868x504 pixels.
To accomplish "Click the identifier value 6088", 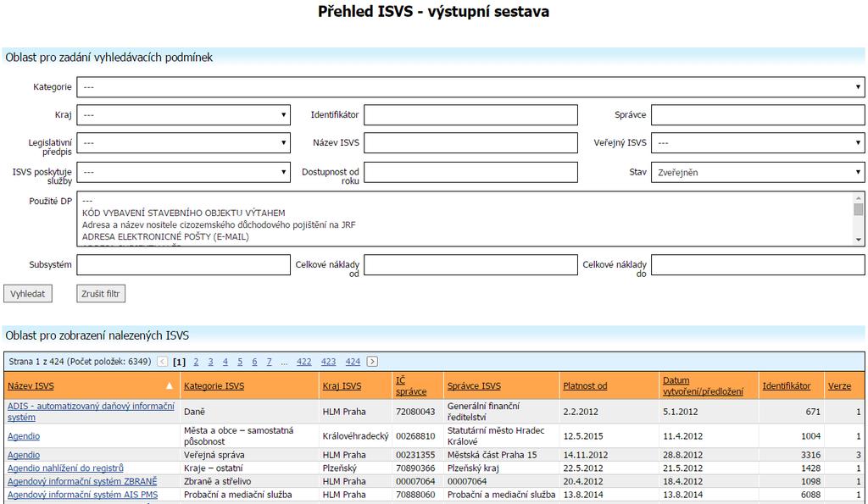I will 811,495.
